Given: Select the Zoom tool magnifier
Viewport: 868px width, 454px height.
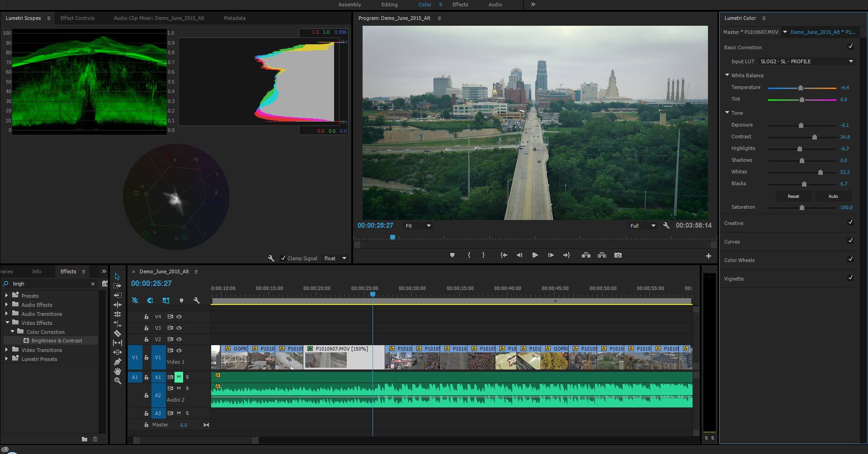Looking at the screenshot, I should pos(118,381).
